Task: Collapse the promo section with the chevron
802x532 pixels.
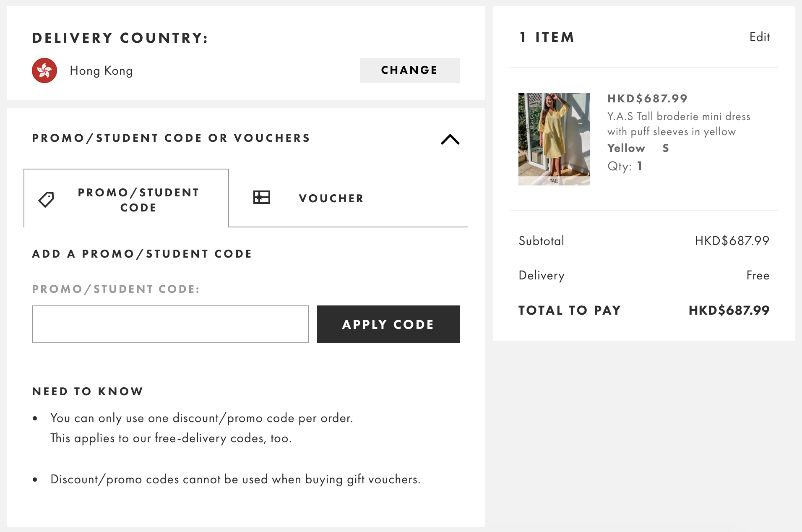Action: (450, 139)
